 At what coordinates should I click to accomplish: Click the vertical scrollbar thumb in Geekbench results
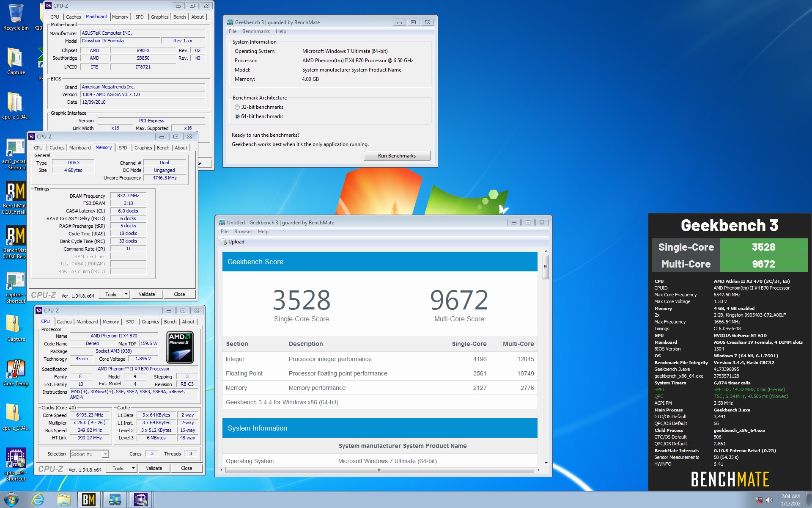(x=546, y=267)
